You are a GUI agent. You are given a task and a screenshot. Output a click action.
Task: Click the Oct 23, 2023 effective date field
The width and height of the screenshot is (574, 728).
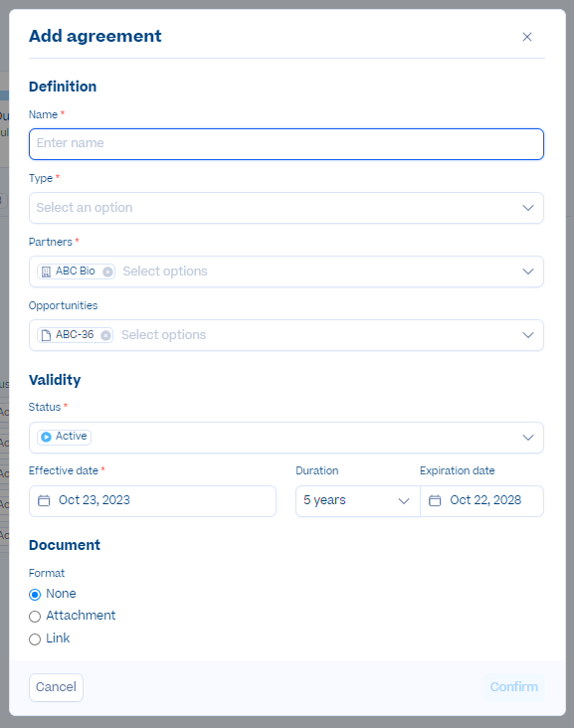click(x=152, y=501)
